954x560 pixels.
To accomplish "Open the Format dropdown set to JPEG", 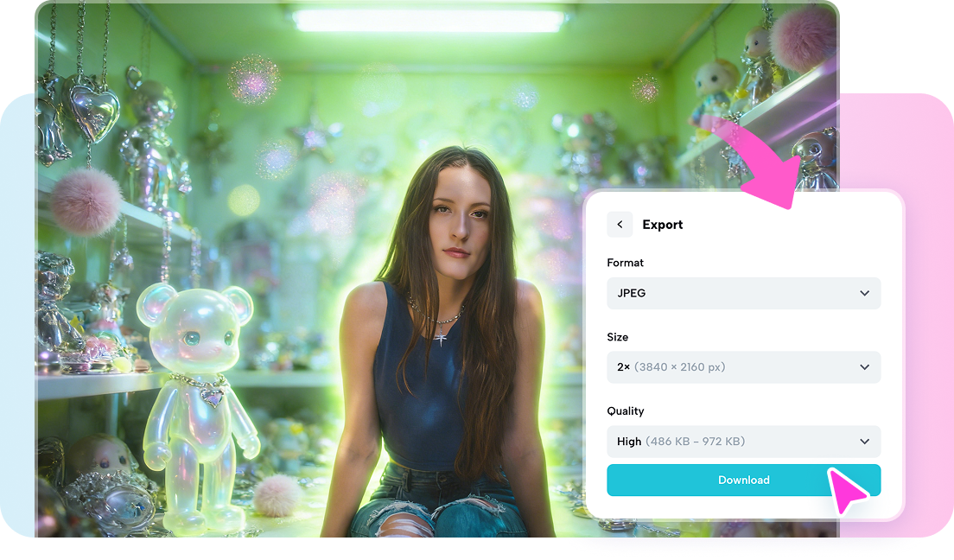I will pyautogui.click(x=743, y=293).
